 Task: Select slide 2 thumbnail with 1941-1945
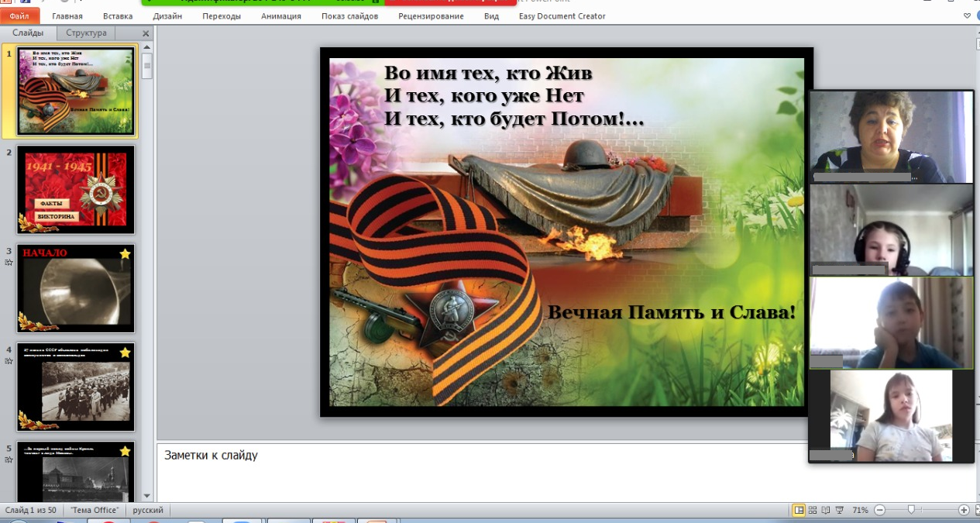[76, 190]
